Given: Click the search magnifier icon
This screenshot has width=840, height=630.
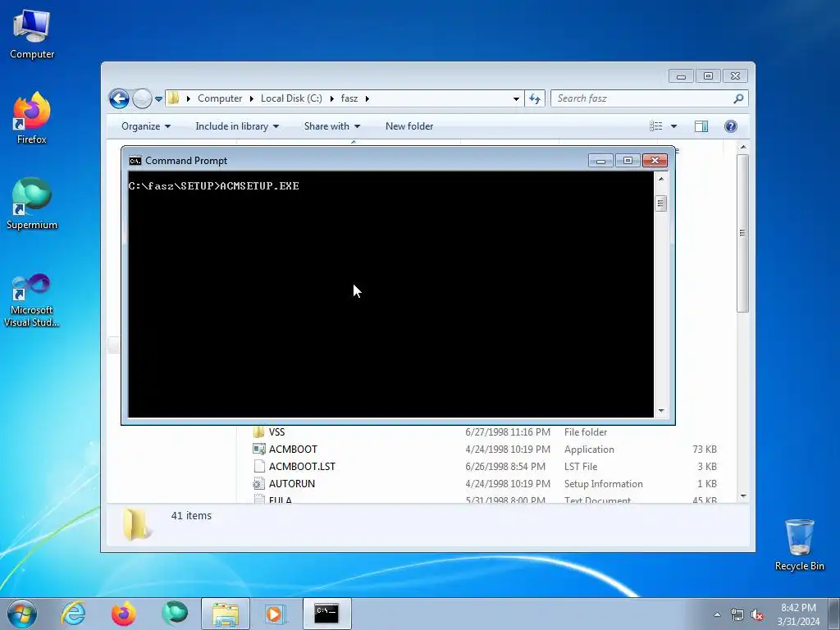Looking at the screenshot, I should click(739, 98).
